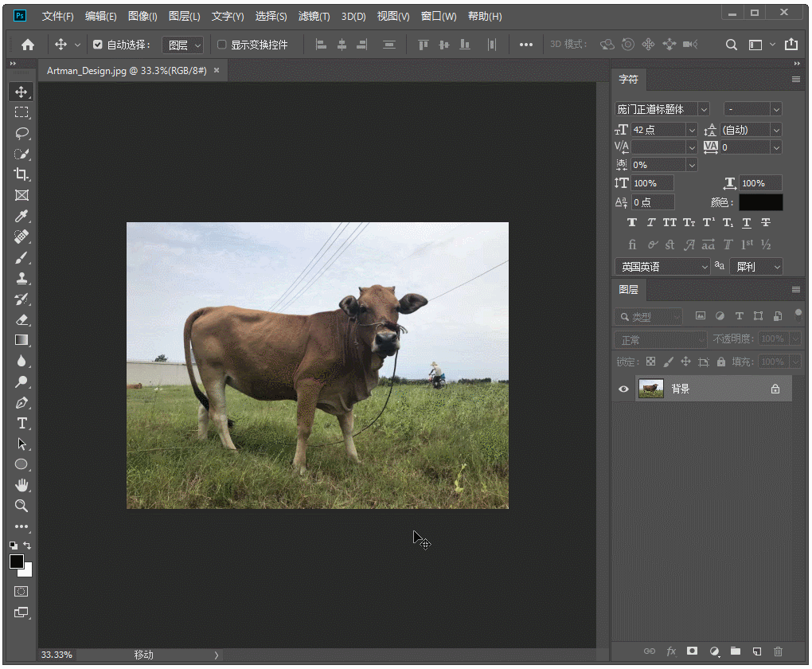Viewport: 812px width, 669px height.
Task: Select the Eraser tool
Action: coord(21,319)
